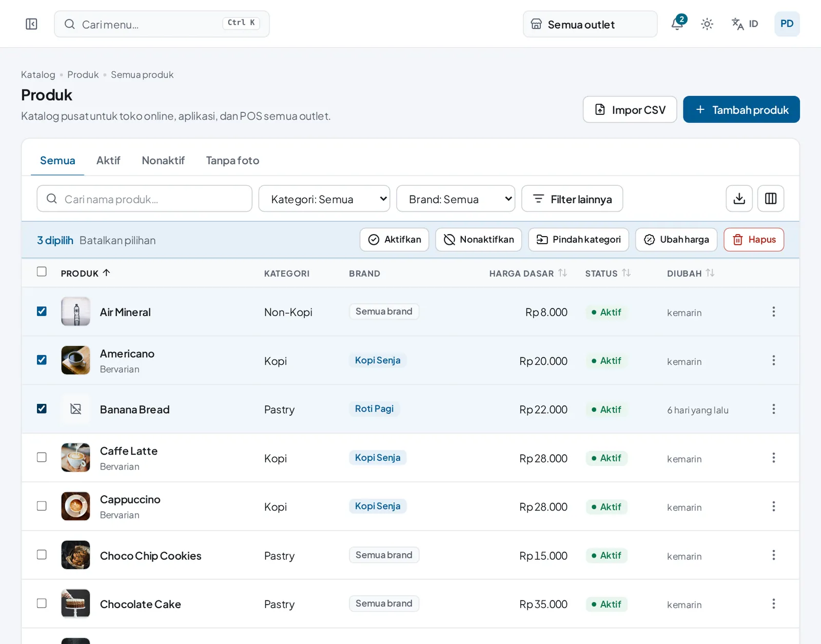This screenshot has height=644, width=821.
Task: Change language via ID translate icon
Action: 745,24
